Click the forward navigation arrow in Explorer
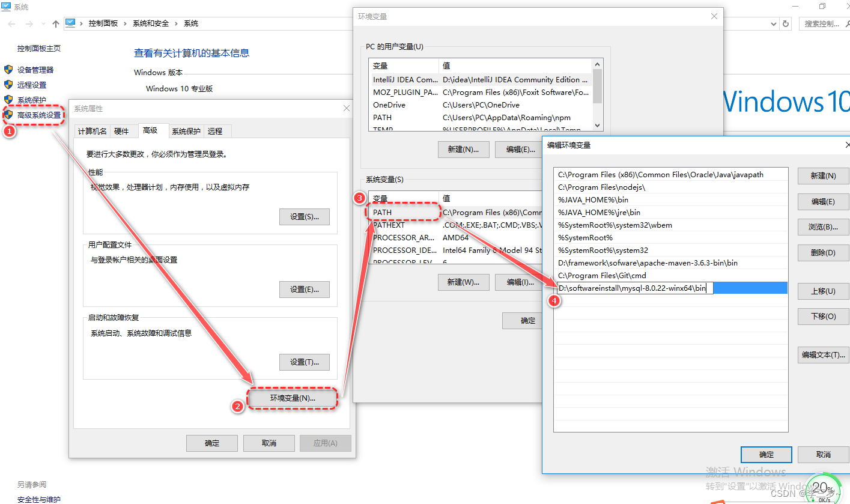 30,23
